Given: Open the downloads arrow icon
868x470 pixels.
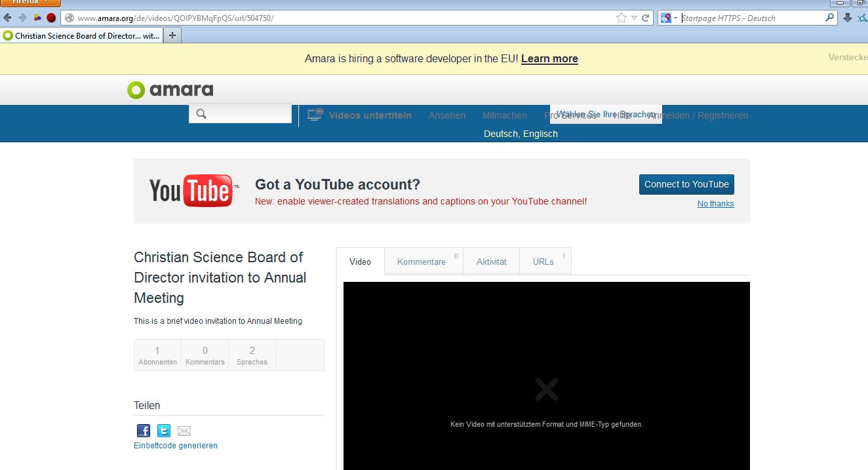Looking at the screenshot, I should tap(847, 18).
